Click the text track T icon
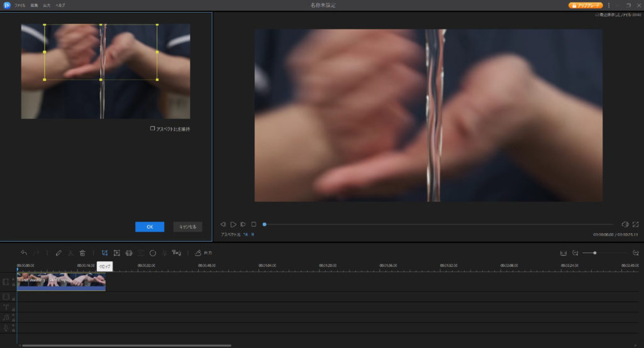The width and height of the screenshot is (644, 348). 6,307
